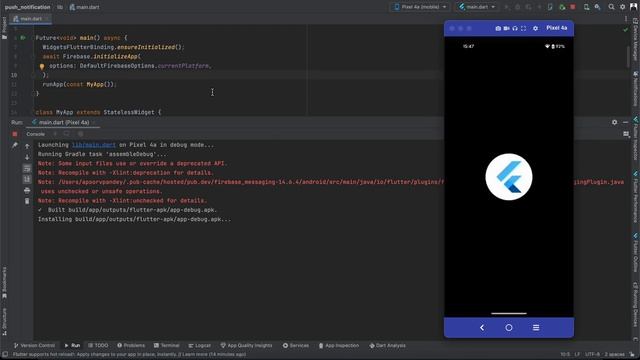Image resolution: width=640 pixels, height=360 pixels.
Task: Click the emulator video record icon
Action: pyautogui.click(x=507, y=28)
